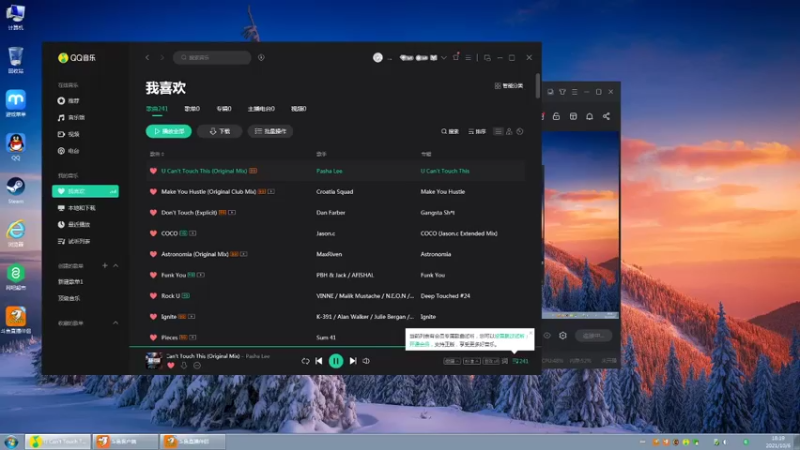Click the green Play All button
Viewport: 800px width, 450px height.
click(169, 132)
